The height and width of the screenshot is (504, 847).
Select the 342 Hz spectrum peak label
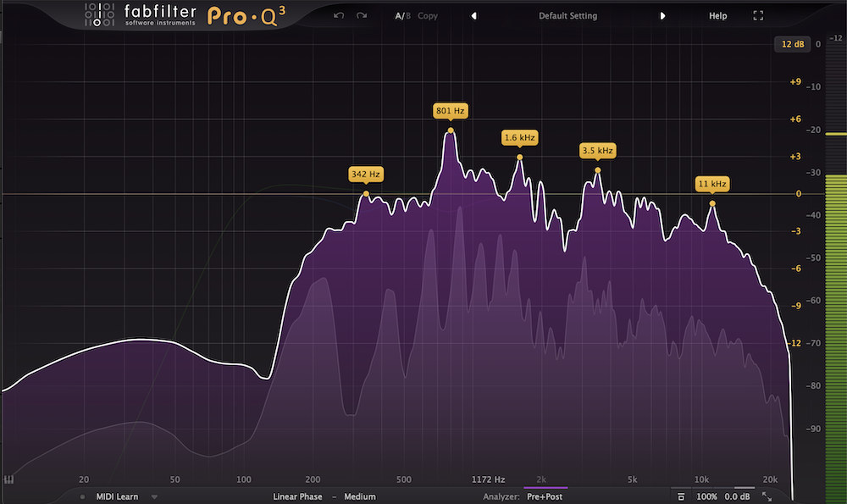pos(366,174)
